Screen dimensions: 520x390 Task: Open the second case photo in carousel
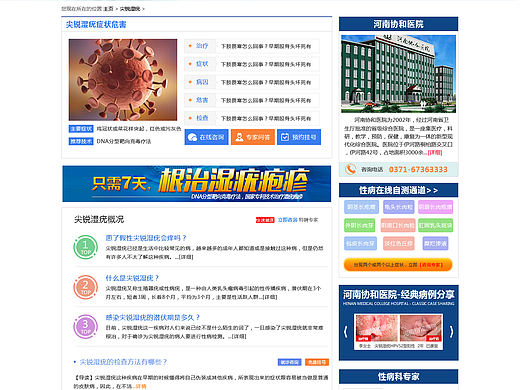tap(421, 328)
